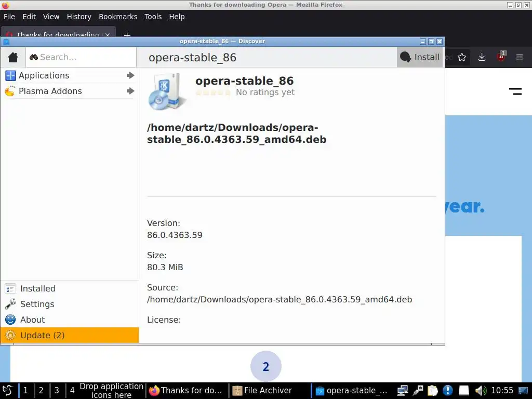Switch to Firefox 'Thanks for do...' taskbar button
The image size is (532, 399).
coord(187,391)
